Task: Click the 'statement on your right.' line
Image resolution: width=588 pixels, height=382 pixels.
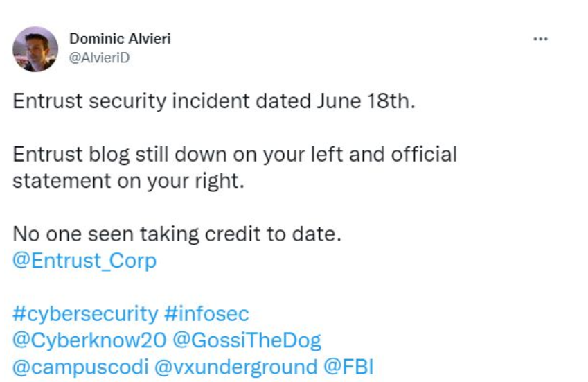Action: point(129,181)
